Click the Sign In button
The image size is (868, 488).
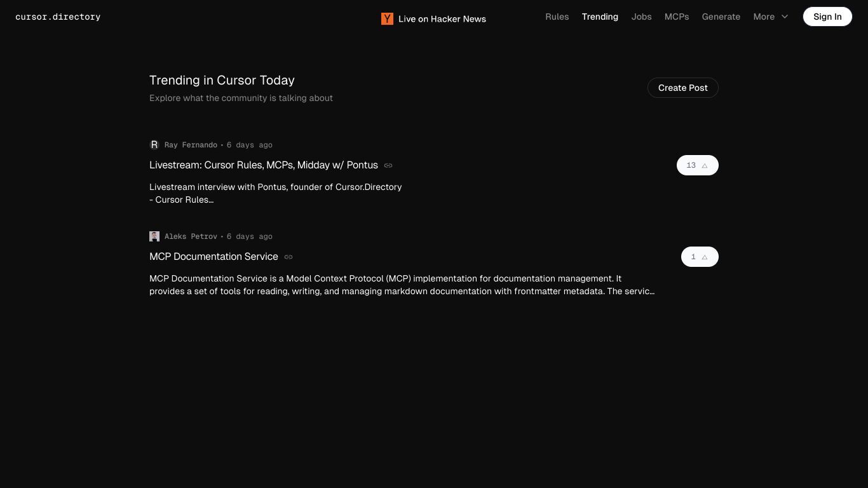click(827, 17)
